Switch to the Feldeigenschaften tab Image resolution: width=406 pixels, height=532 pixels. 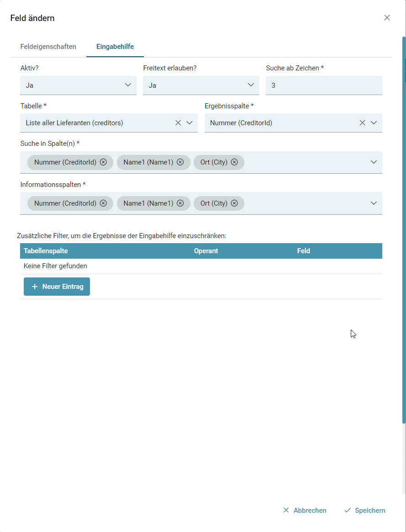pyautogui.click(x=48, y=47)
